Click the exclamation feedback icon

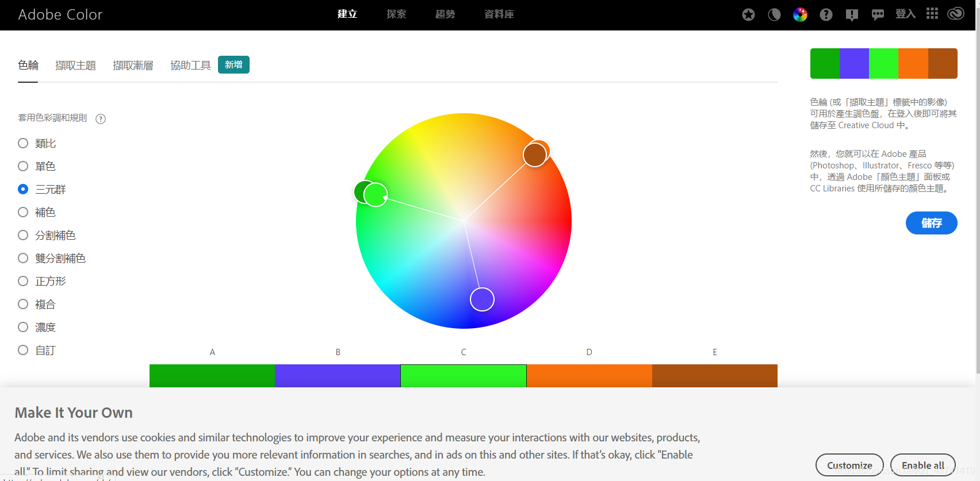click(852, 15)
